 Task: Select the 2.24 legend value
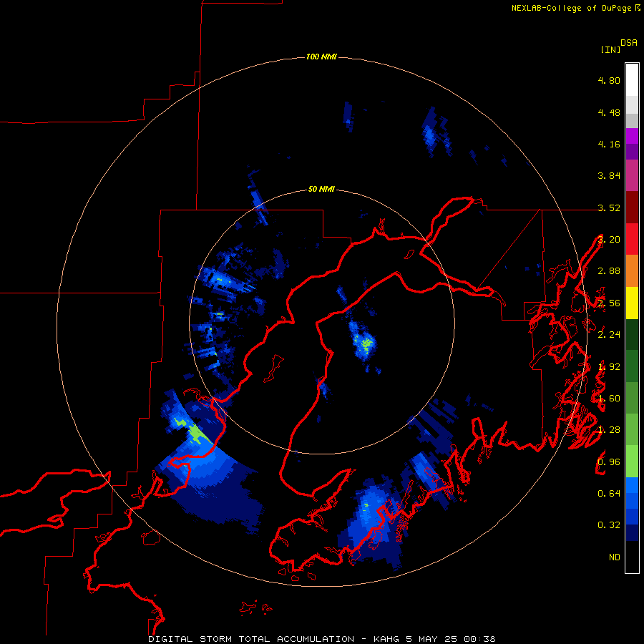[x=609, y=335]
